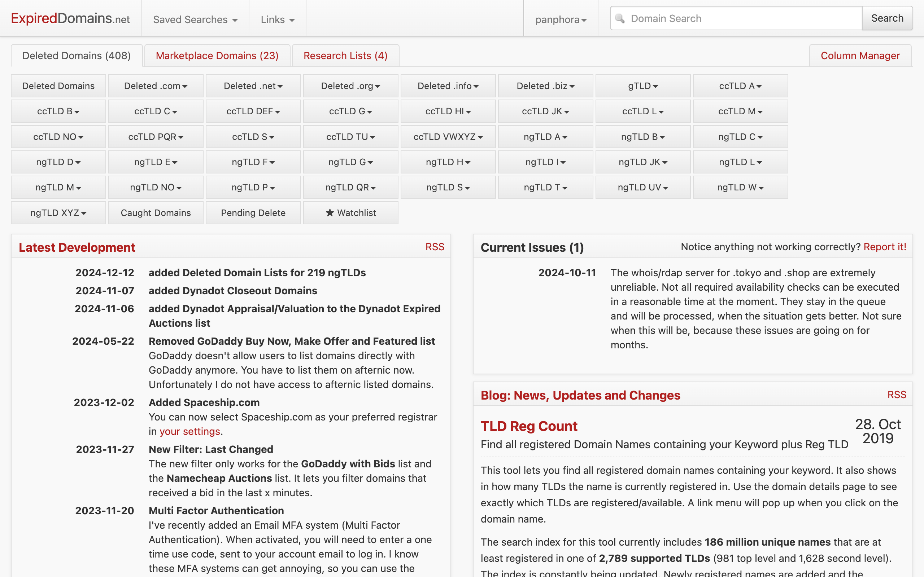Open the 'your settings' link
Viewport: 924px width, 577px height.
(189, 431)
